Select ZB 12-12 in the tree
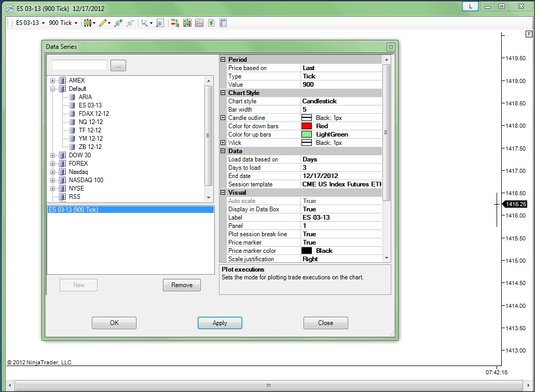Image resolution: width=535 pixels, height=392 pixels. tap(90, 147)
